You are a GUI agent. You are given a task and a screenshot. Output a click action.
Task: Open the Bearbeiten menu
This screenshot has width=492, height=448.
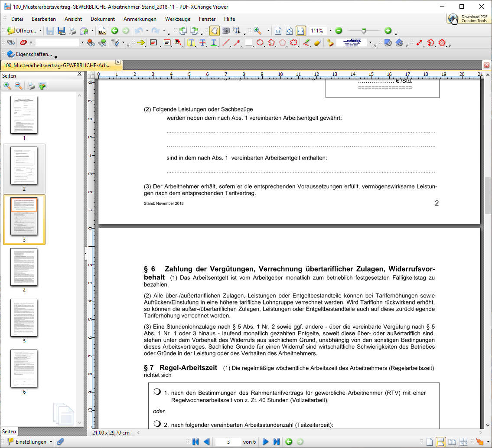click(44, 19)
